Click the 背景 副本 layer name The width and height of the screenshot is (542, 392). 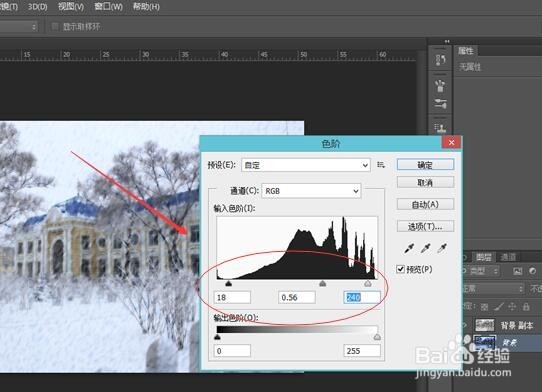pyautogui.click(x=517, y=325)
